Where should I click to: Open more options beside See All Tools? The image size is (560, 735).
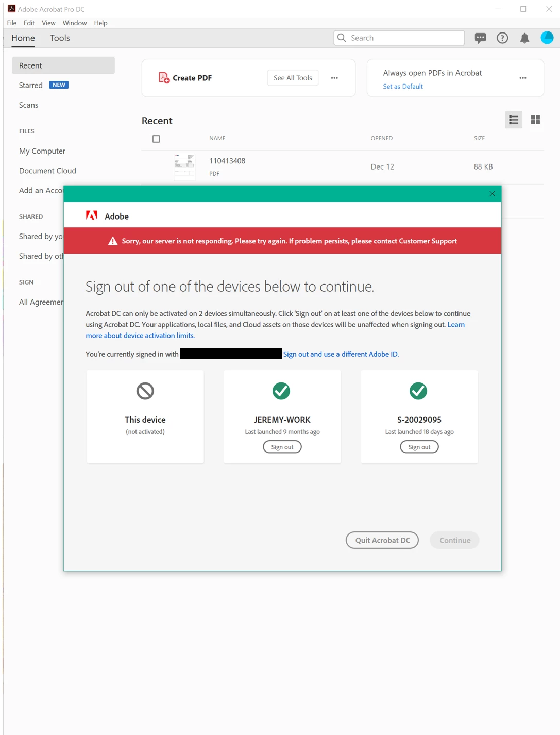[x=334, y=78]
